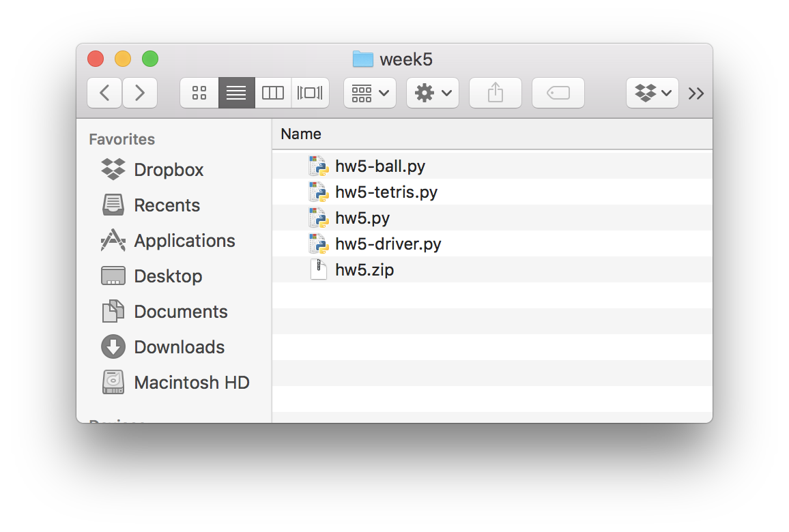Click the Downloads arrow icon
Viewport: 789px width, 532px height.
pos(113,346)
